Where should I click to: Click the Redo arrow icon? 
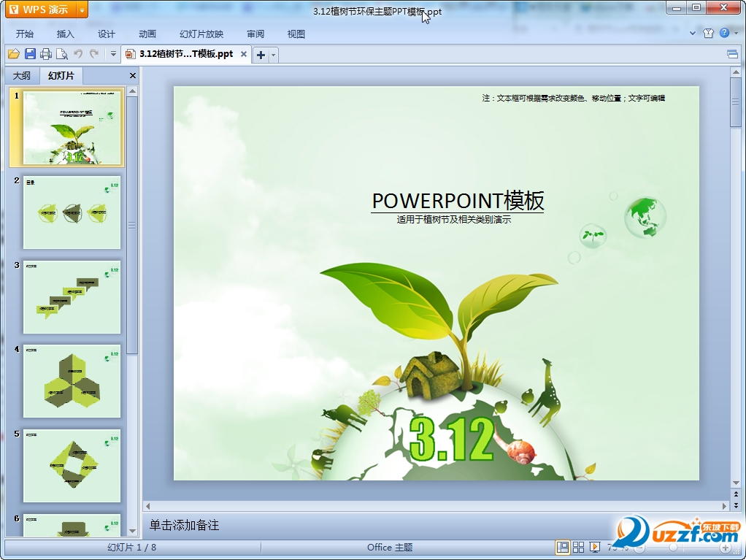(x=94, y=54)
